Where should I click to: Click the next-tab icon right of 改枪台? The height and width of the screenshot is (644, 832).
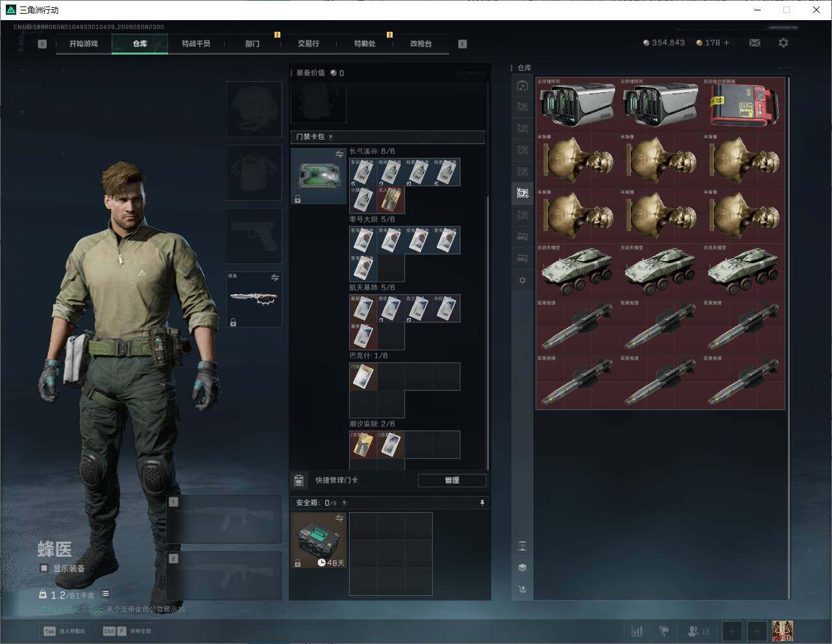[x=463, y=44]
